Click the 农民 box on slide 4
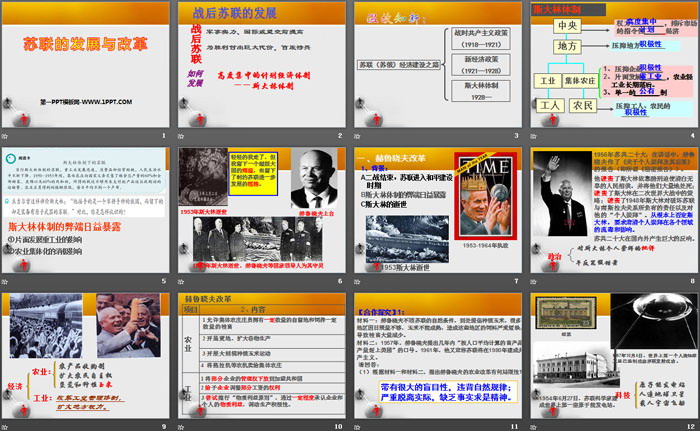The height and width of the screenshot is (431, 700). click(582, 104)
